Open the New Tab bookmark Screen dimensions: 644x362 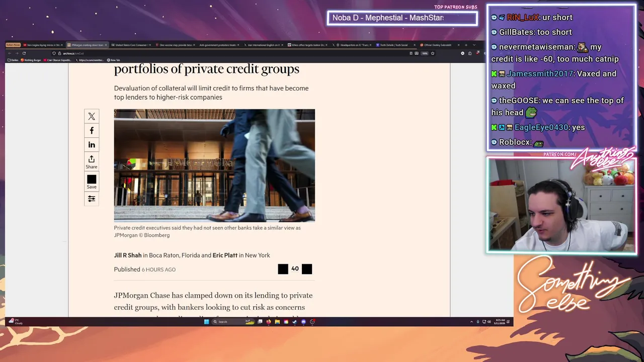pos(114,60)
